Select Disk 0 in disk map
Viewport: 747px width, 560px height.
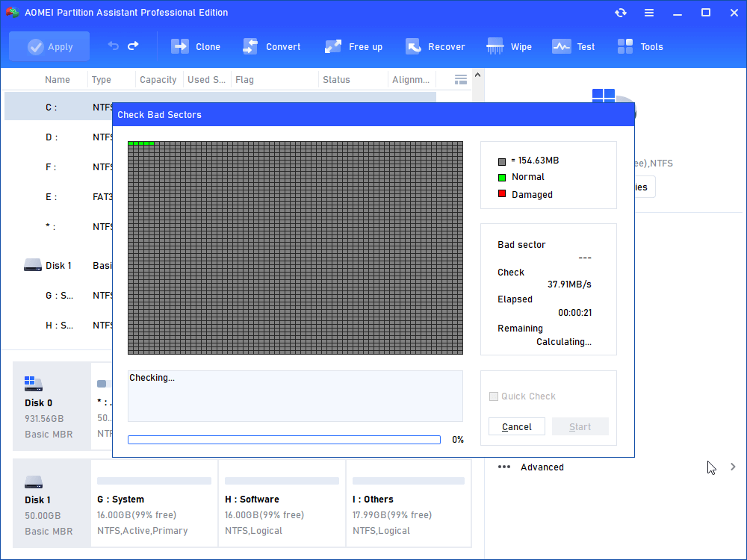tap(52, 406)
